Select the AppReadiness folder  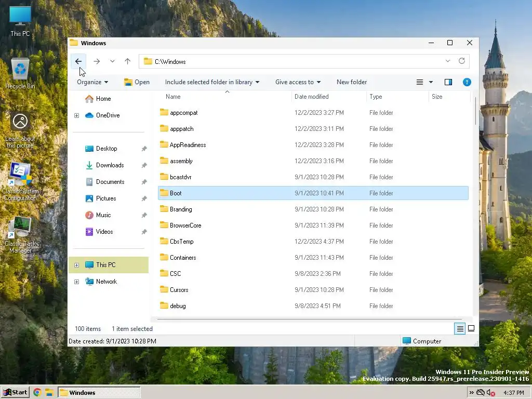(313, 145)
